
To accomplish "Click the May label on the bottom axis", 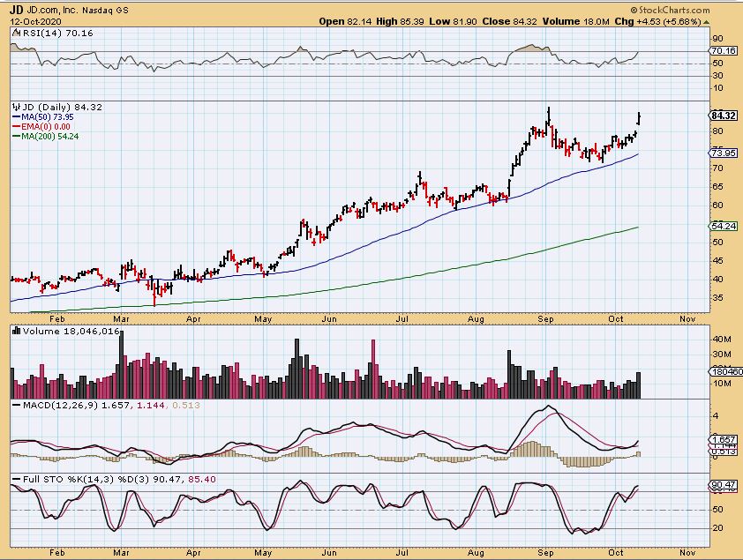I will (x=263, y=552).
